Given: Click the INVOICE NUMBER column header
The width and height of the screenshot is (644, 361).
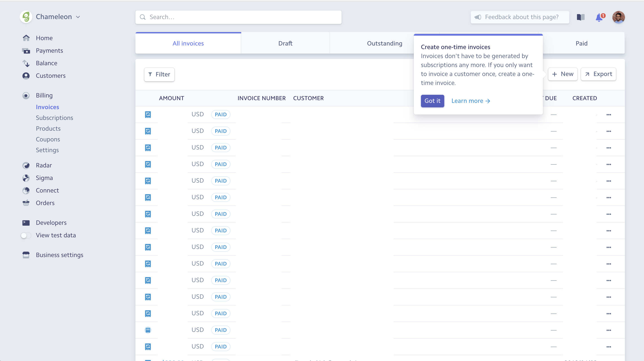Looking at the screenshot, I should click(262, 98).
